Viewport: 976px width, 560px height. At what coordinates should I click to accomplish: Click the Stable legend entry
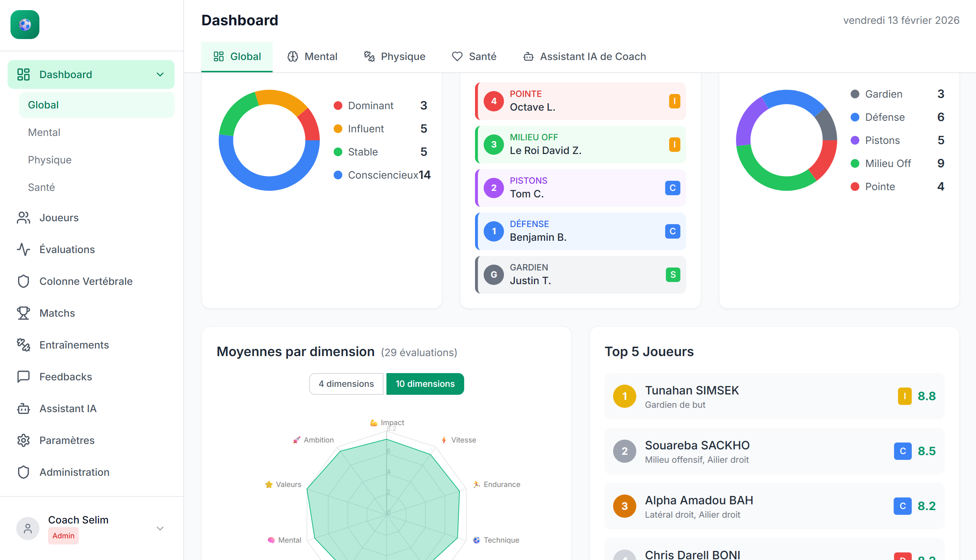[x=380, y=152]
